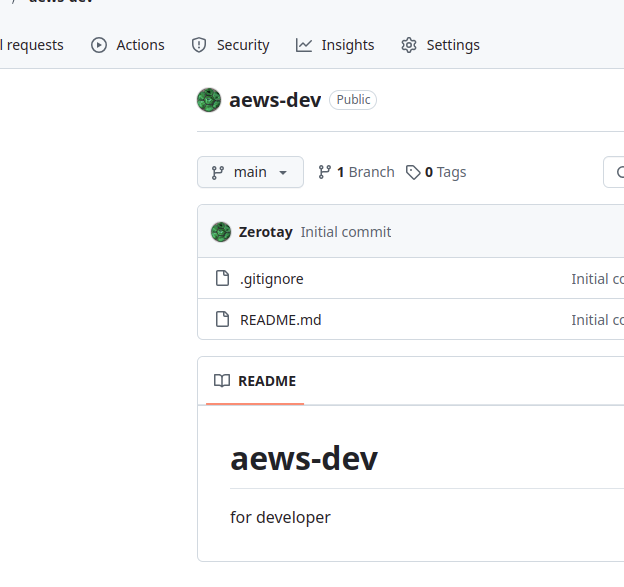This screenshot has height=587, width=624.
Task: Click the file icon next to .gitignore
Action: pos(222,278)
